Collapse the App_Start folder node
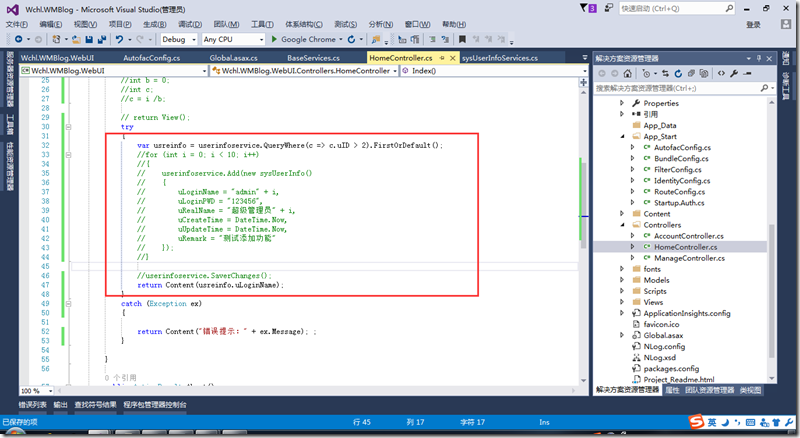The width and height of the screenshot is (800, 438). [x=622, y=136]
